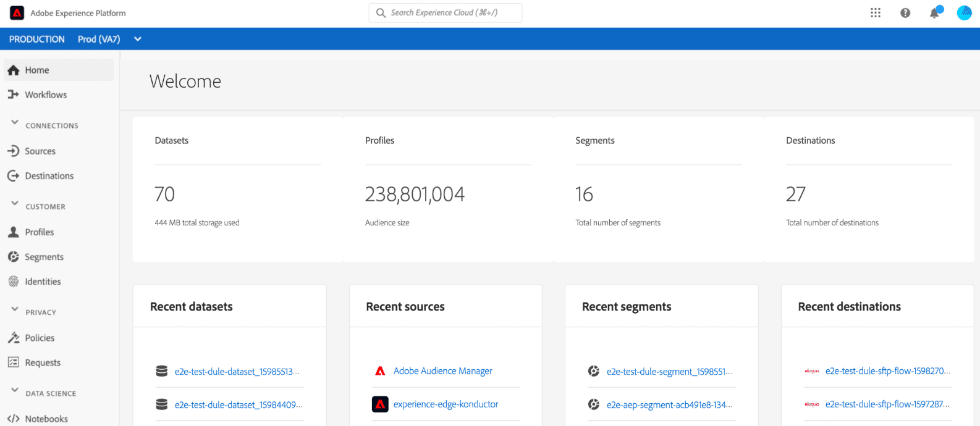Image resolution: width=980 pixels, height=426 pixels.
Task: Click the Segments count 16
Action: (x=585, y=194)
